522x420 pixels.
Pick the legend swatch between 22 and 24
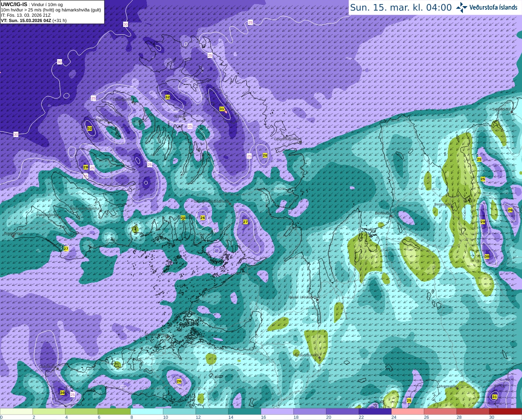click(375, 411)
